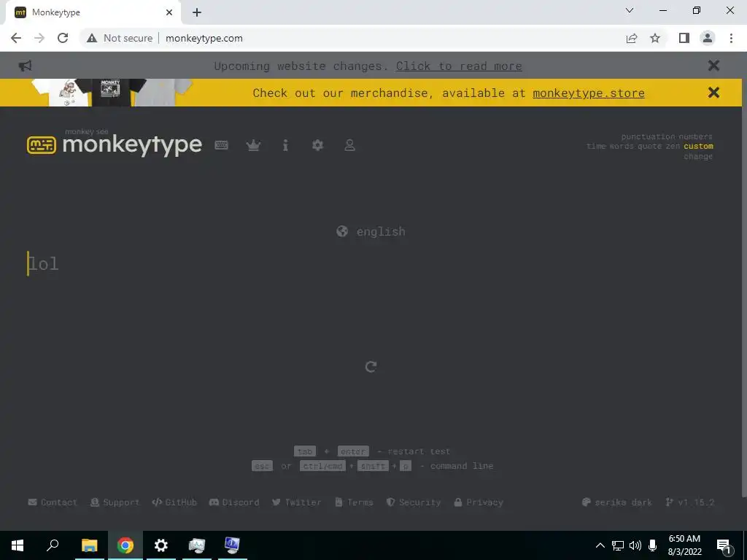Click the monkeytype logo
747x560 pixels.
[x=115, y=144]
